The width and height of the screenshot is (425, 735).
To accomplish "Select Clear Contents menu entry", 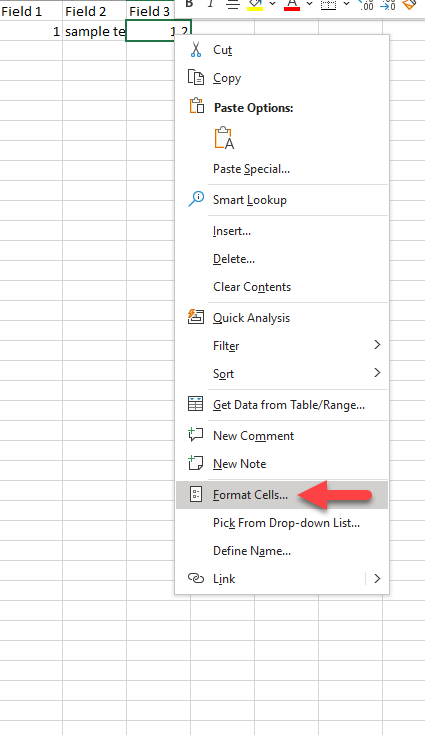I will (252, 287).
